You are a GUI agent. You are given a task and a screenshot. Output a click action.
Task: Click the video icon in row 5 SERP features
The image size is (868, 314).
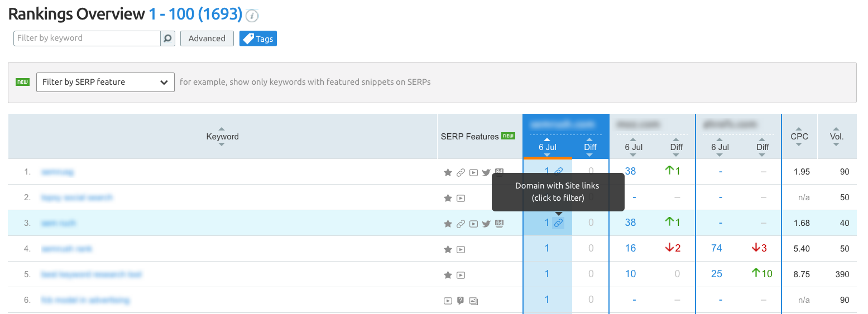(x=461, y=275)
